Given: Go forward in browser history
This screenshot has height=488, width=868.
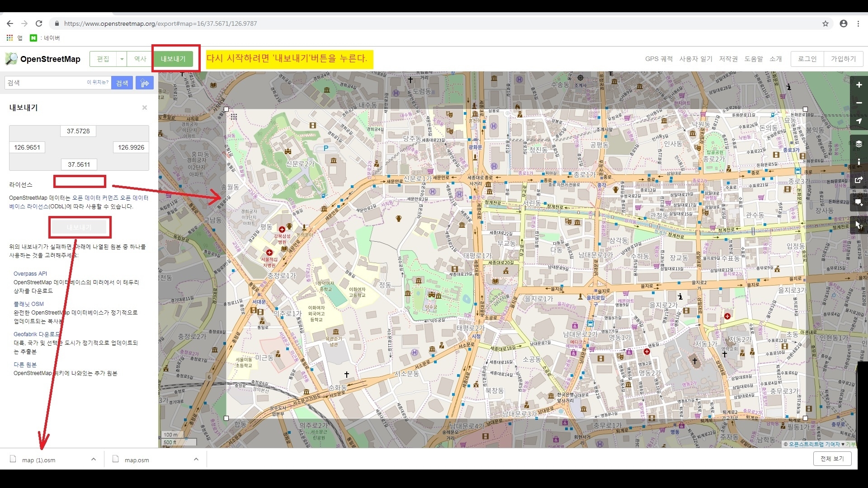Looking at the screenshot, I should [x=24, y=23].
